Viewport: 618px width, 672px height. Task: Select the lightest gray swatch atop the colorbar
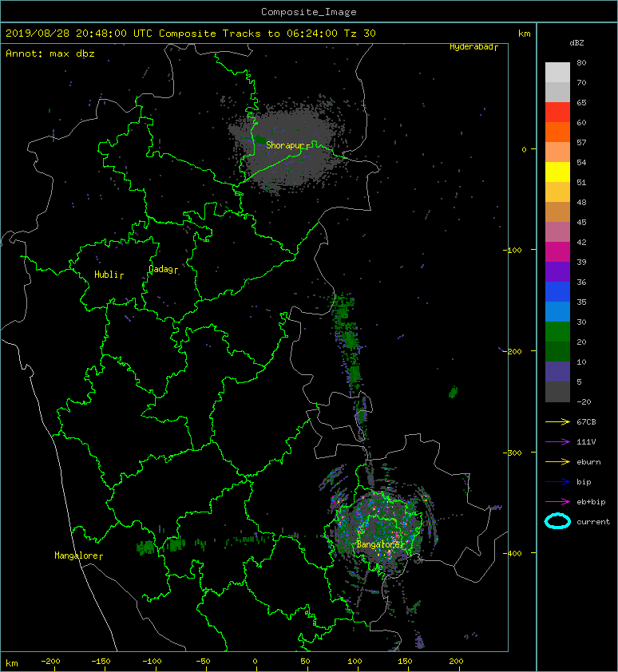(x=557, y=73)
